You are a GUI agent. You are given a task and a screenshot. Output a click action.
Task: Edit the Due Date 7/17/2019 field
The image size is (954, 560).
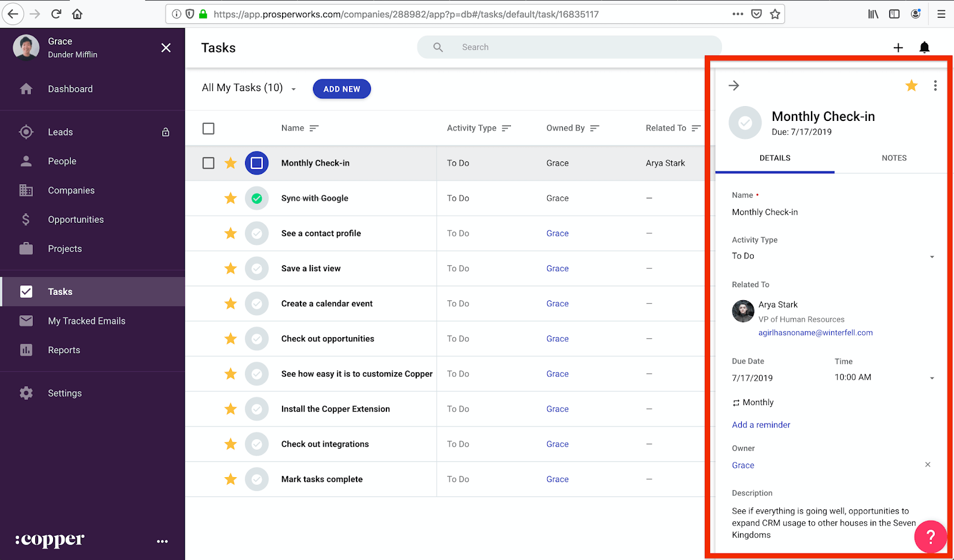tap(752, 378)
